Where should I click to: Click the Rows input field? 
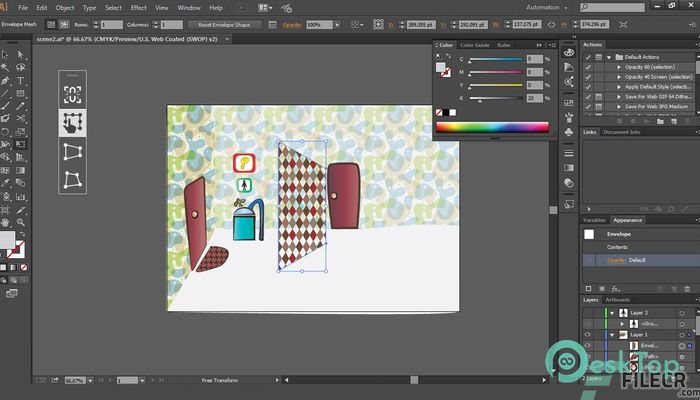point(112,25)
